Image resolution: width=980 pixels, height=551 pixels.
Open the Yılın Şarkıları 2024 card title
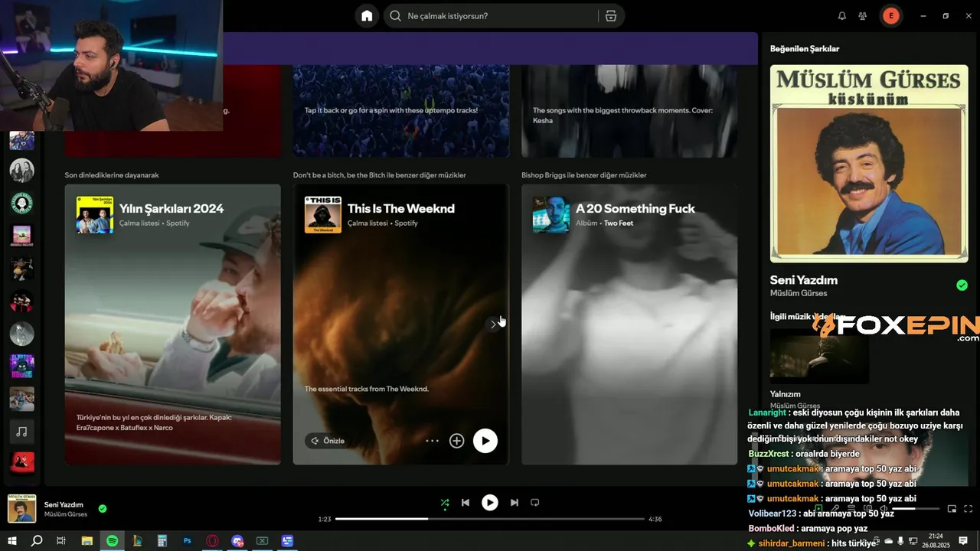point(171,208)
